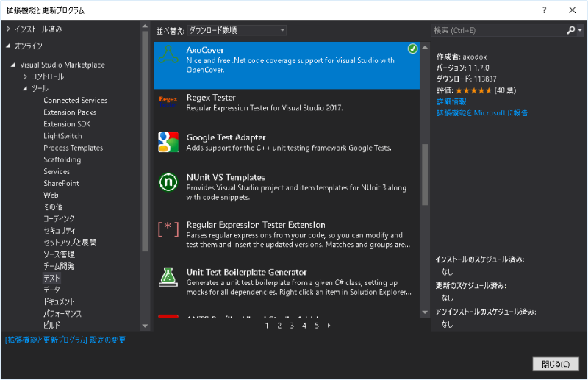The width and height of the screenshot is (588, 380).
Task: Select Scaffolding category
Action: [62, 159]
